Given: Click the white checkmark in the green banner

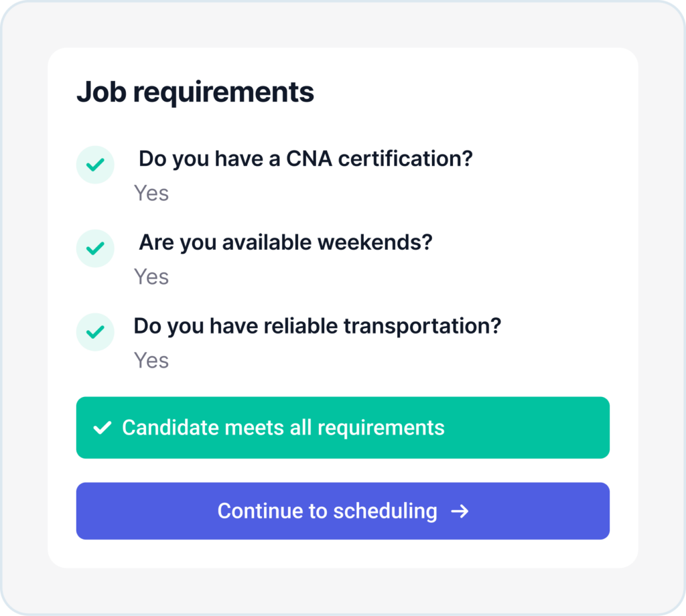Looking at the screenshot, I should (x=102, y=428).
